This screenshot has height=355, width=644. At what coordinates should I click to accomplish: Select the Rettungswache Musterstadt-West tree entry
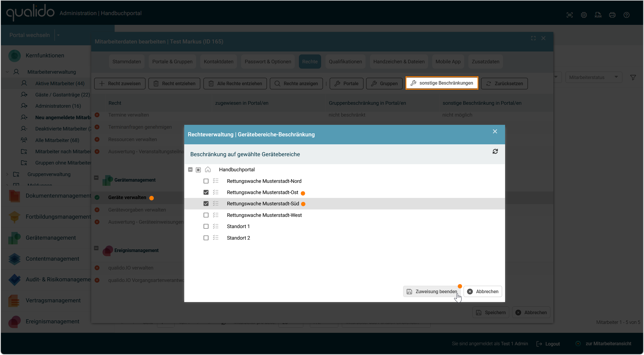click(264, 215)
